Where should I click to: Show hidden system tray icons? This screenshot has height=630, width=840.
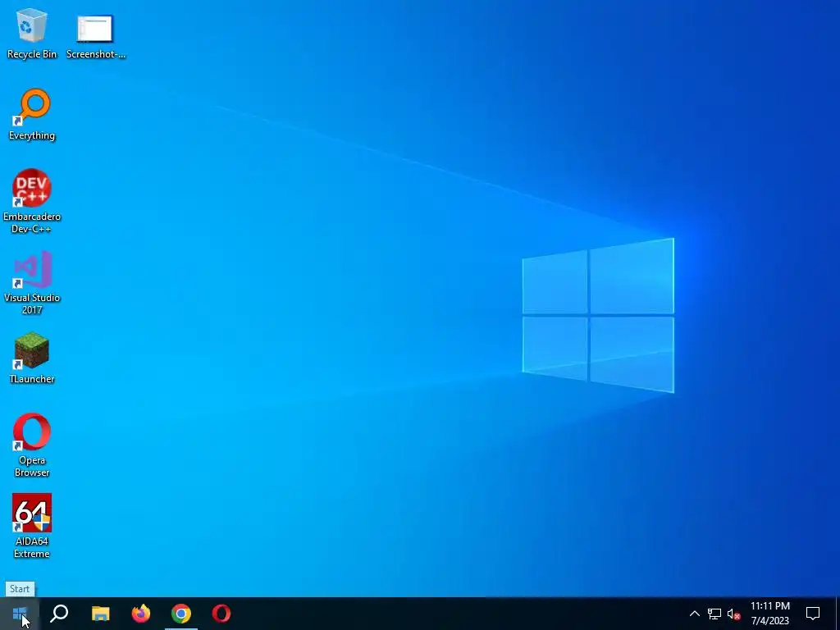(694, 614)
